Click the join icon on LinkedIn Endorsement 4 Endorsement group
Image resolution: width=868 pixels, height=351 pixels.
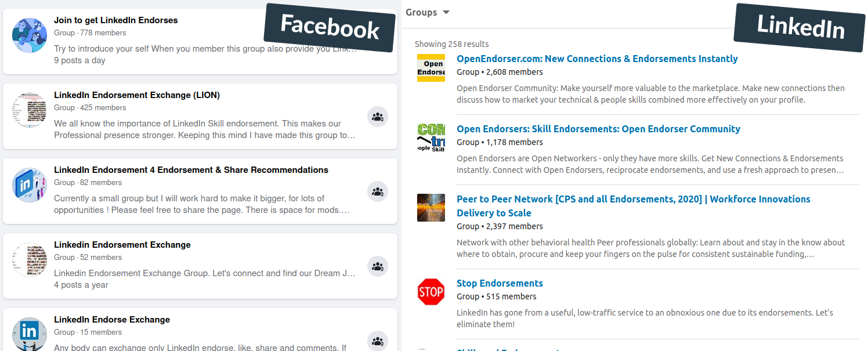378,191
